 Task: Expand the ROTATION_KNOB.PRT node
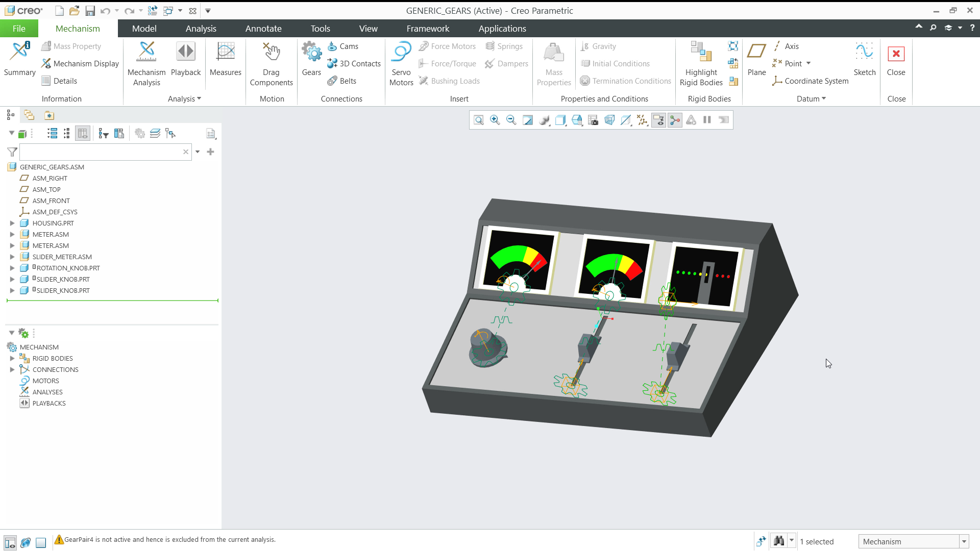coord(12,268)
